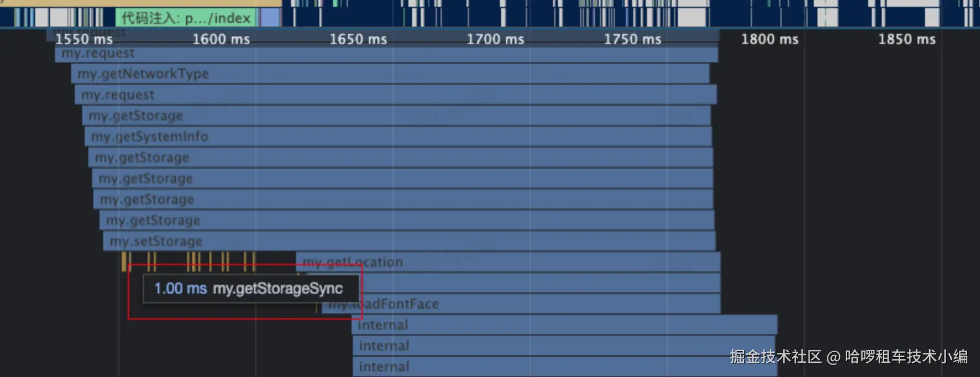Select the my.loadFontFace flame bar
Screen dimensions: 980x377
521,304
